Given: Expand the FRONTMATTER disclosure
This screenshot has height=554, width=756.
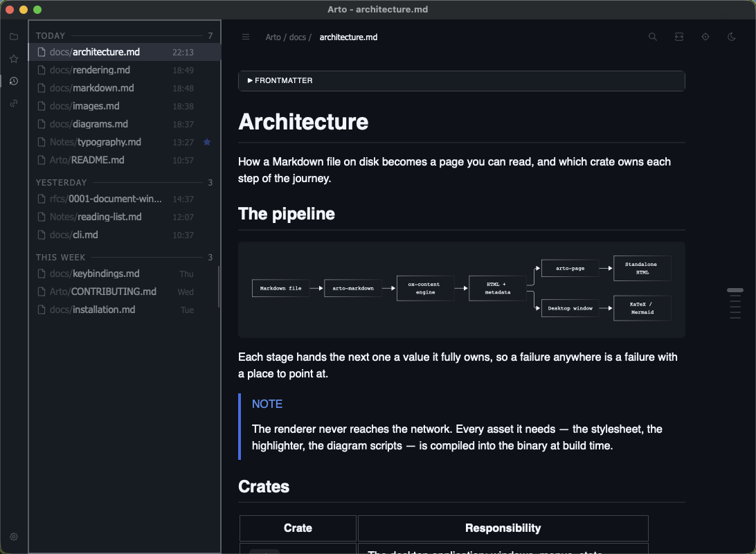Looking at the screenshot, I should tap(461, 80).
